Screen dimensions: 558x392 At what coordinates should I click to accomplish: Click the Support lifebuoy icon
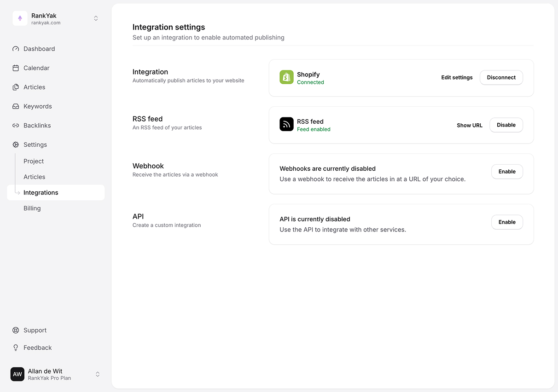(16, 330)
